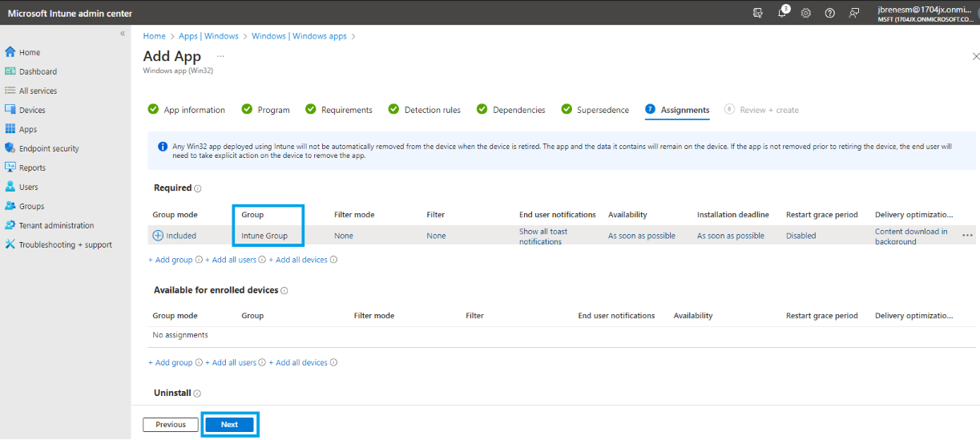Viewport: 980px width, 440px height.
Task: Go to the Program step
Action: pyautogui.click(x=266, y=110)
